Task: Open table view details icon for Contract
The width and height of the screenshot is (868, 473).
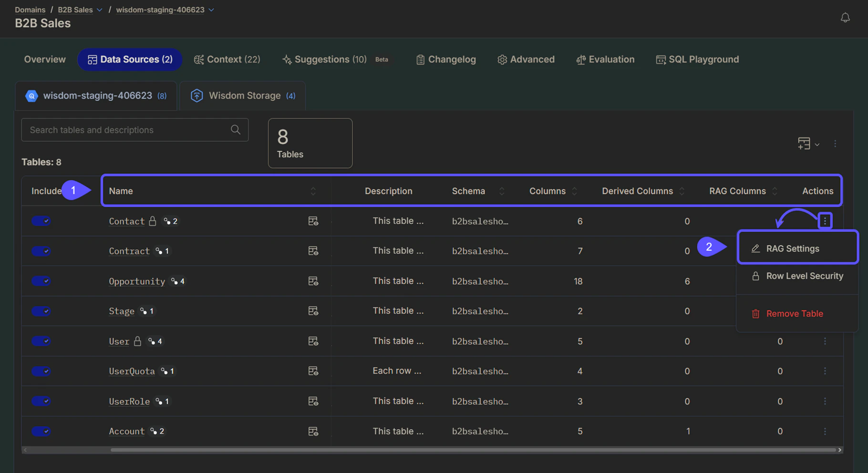Action: [313, 251]
